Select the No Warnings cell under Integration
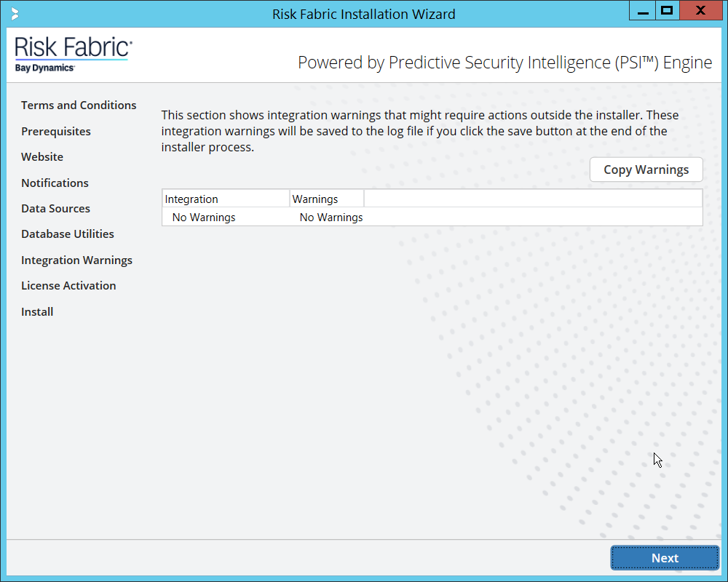Image resolution: width=728 pixels, height=582 pixels. [x=204, y=218]
